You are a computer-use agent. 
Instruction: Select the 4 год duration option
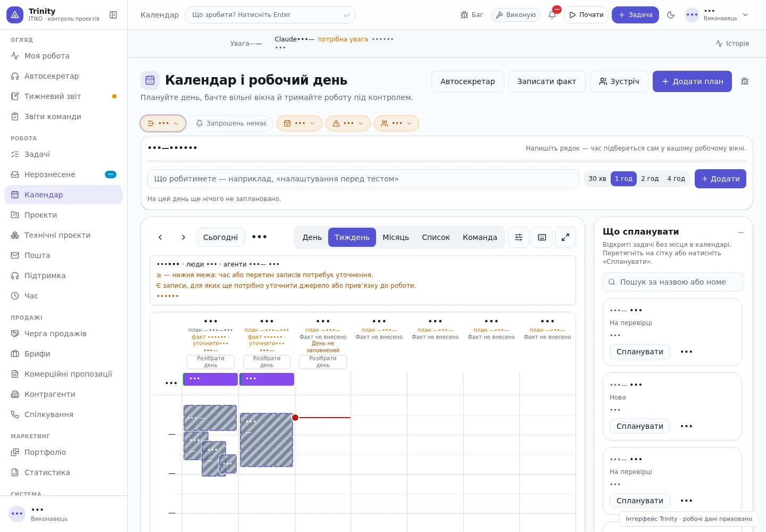pos(676,179)
